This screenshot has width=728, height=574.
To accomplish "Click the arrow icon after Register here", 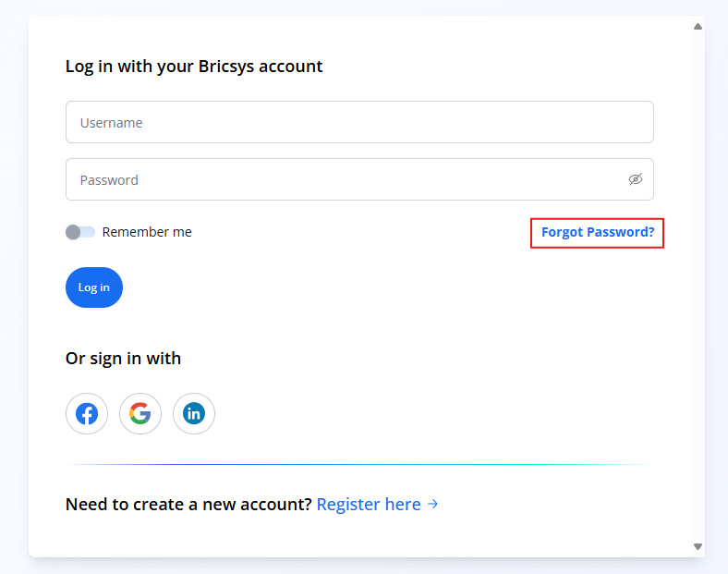I will point(432,504).
